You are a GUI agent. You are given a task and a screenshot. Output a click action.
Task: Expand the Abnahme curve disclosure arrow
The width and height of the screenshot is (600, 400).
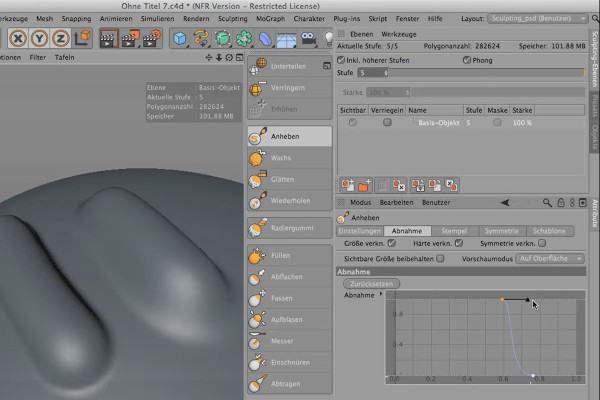pos(381,294)
